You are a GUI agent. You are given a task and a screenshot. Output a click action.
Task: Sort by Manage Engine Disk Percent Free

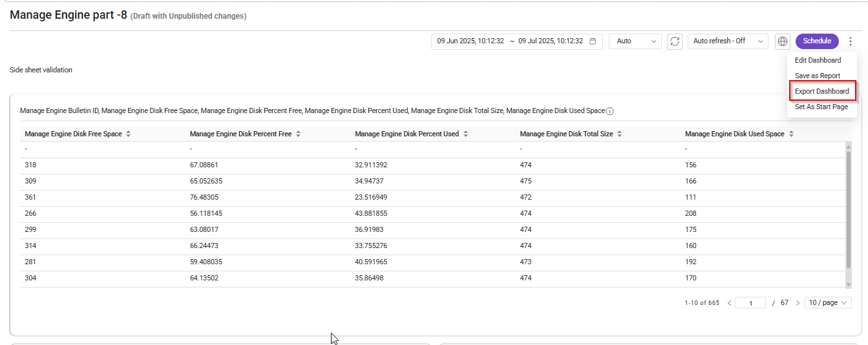[x=298, y=134]
